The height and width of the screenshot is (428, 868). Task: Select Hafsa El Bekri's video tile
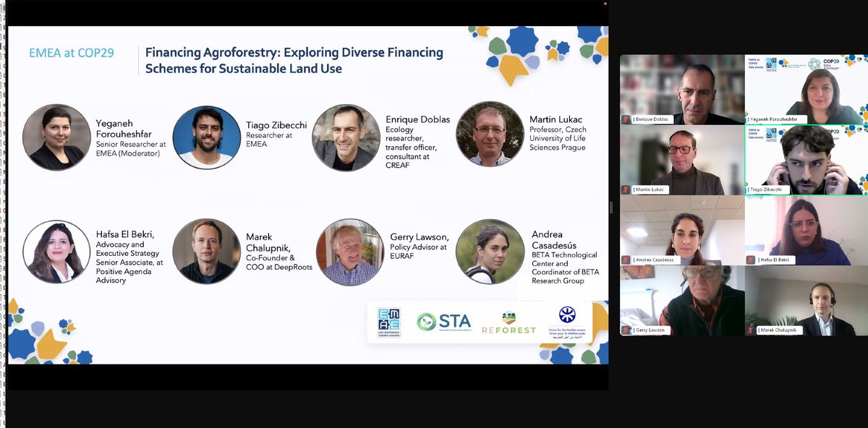pos(806,230)
